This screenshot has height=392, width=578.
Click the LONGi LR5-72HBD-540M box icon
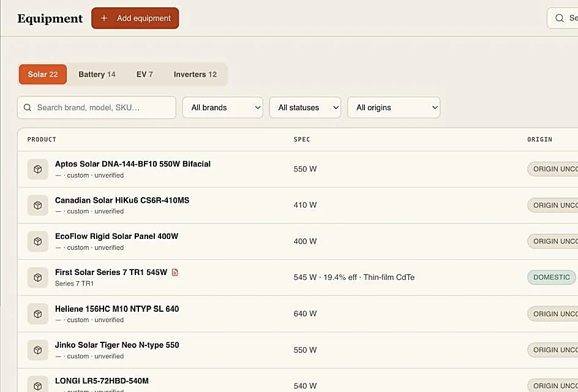click(37, 385)
